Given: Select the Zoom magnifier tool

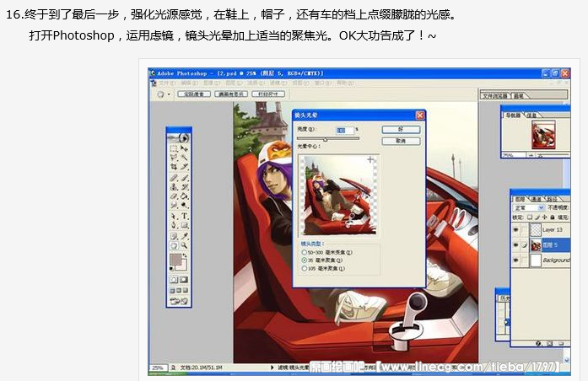Looking at the screenshot, I should coord(184,245).
